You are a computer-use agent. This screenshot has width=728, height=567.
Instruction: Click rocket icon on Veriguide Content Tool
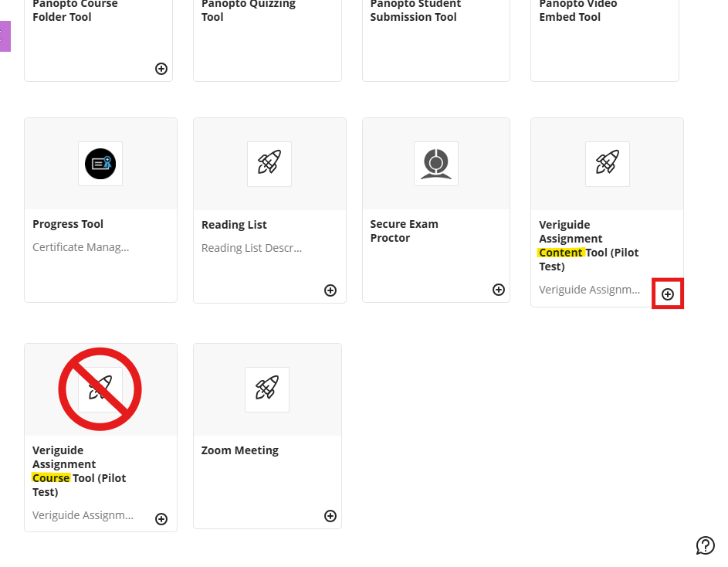pos(608,164)
